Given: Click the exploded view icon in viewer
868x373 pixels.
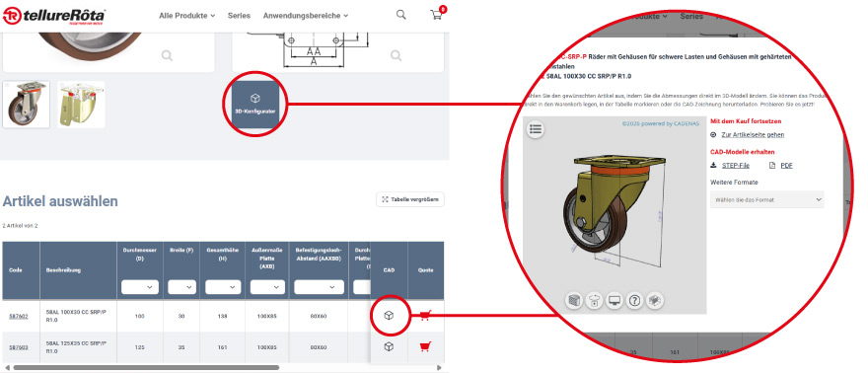Looking at the screenshot, I should tap(655, 301).
